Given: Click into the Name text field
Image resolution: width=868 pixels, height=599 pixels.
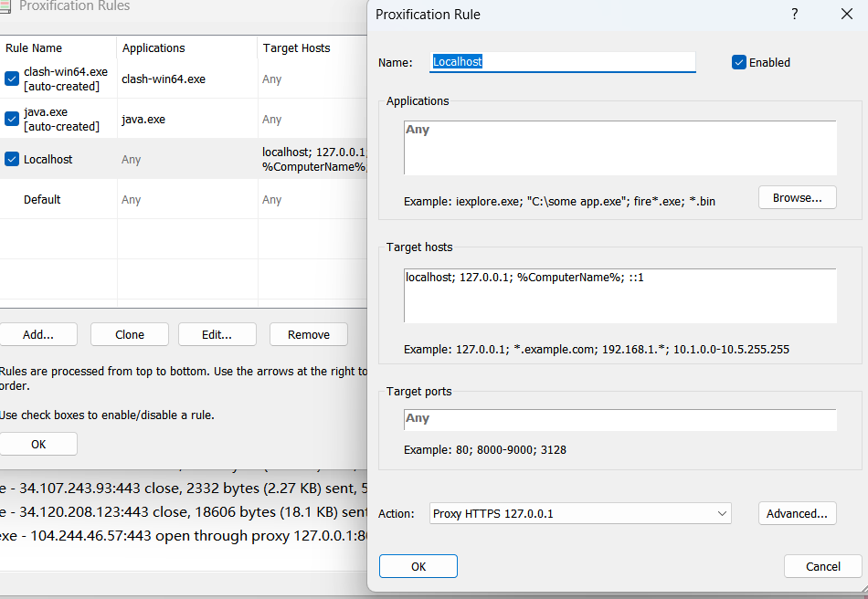Looking at the screenshot, I should [562, 62].
